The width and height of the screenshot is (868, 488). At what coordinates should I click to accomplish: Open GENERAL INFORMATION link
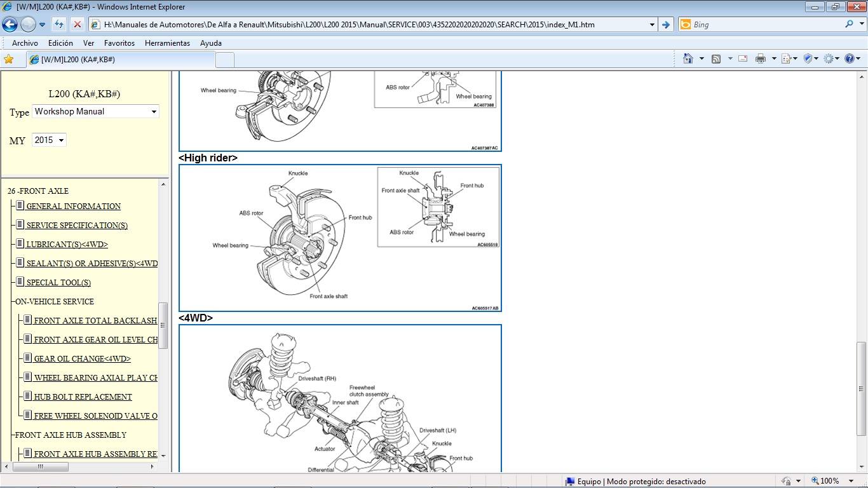click(x=73, y=207)
